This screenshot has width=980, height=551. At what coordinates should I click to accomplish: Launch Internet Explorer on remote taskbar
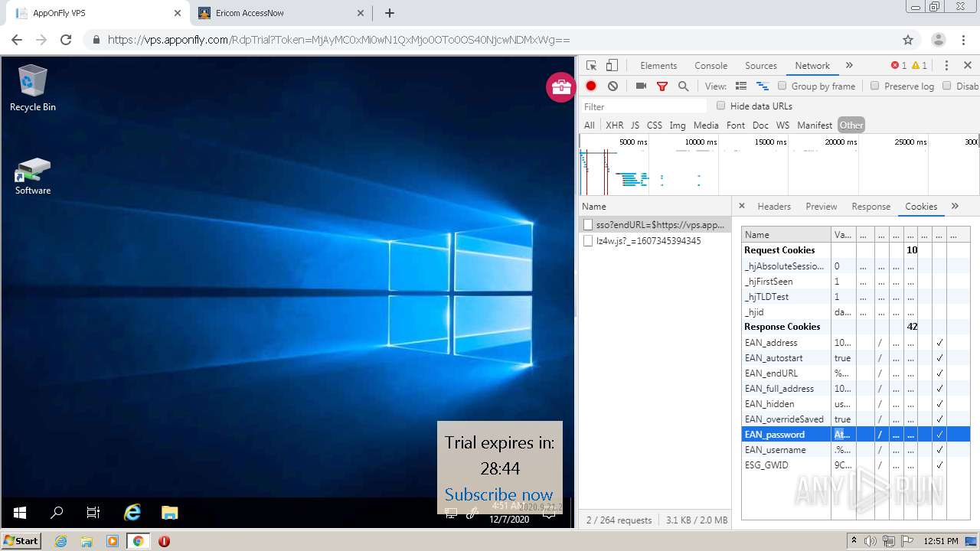click(x=132, y=513)
